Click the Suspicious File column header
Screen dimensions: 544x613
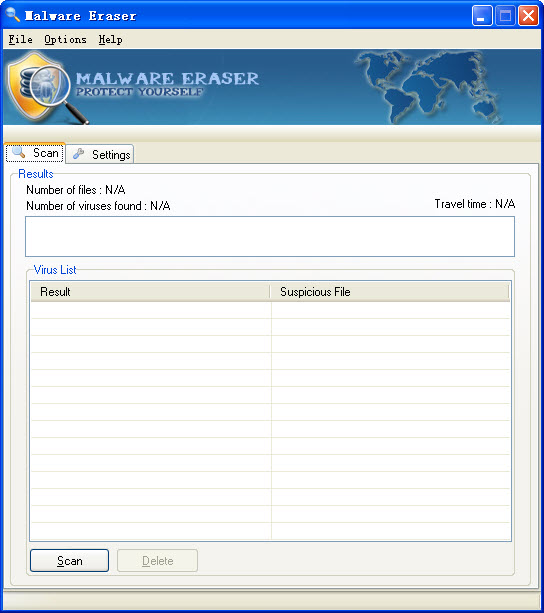click(390, 292)
